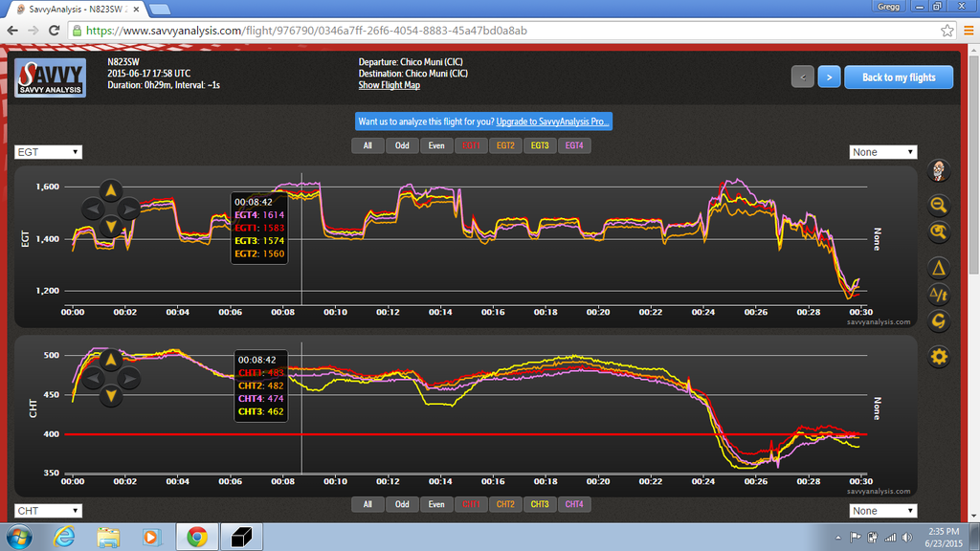The image size is (980, 551).
Task: Open the CHT series dropdown at bottom left
Action: coord(49,511)
